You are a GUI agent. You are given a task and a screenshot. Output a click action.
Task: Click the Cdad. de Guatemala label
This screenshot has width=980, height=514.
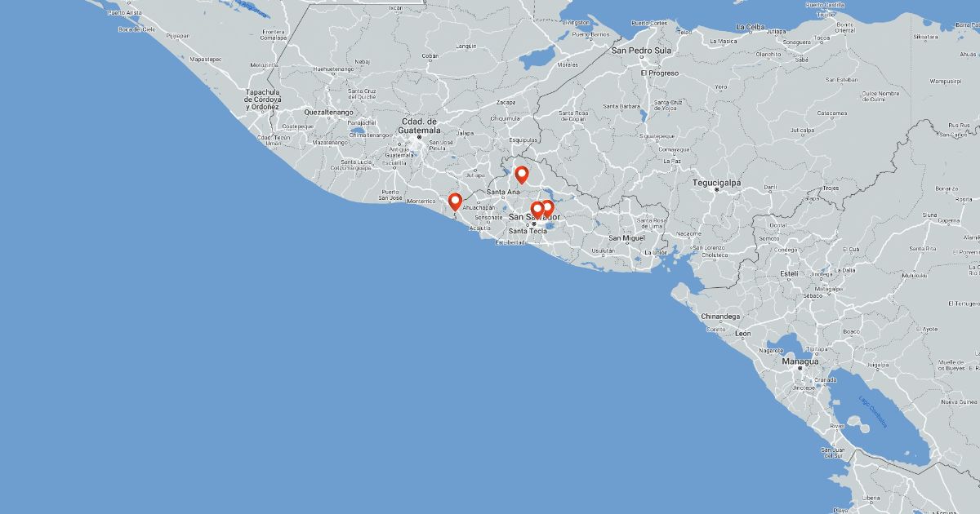(420, 126)
